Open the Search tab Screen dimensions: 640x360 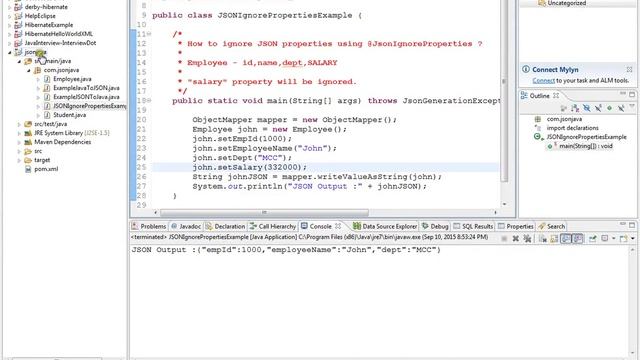[x=552, y=226]
